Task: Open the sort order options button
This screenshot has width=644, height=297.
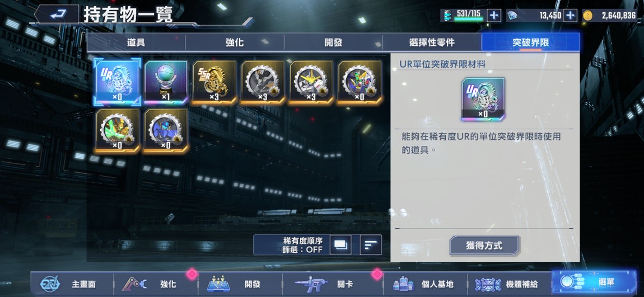Action: [x=371, y=245]
